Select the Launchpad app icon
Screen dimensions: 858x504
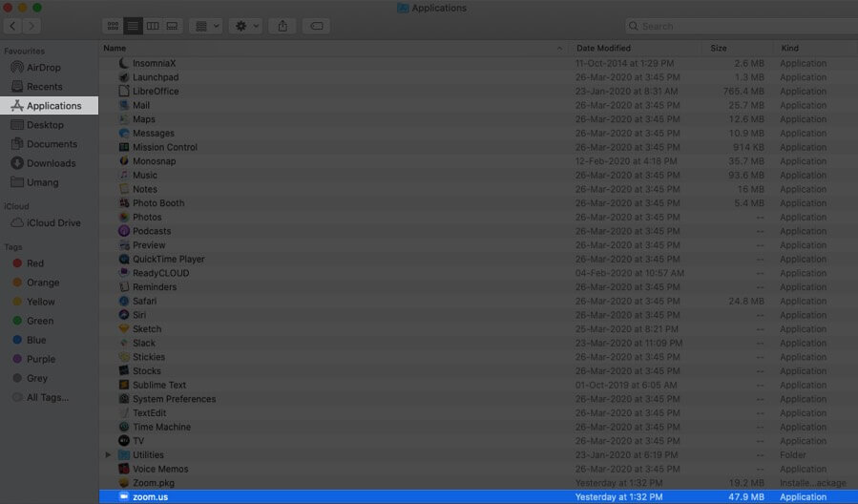click(x=124, y=77)
